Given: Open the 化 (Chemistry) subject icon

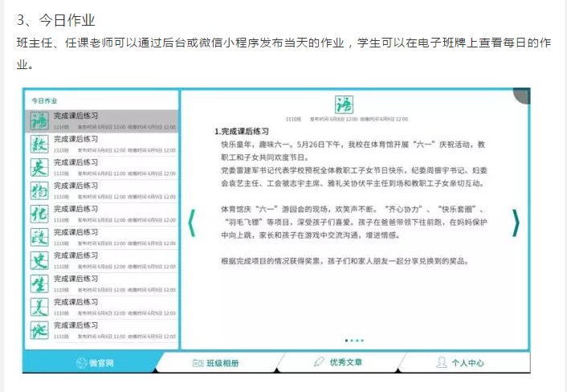Looking at the screenshot, I should coord(39,214).
